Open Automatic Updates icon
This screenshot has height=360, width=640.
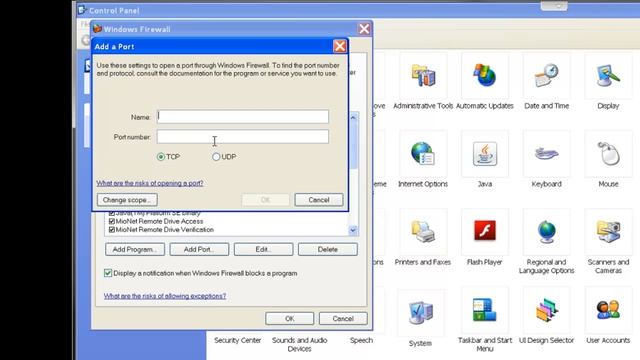click(x=484, y=76)
